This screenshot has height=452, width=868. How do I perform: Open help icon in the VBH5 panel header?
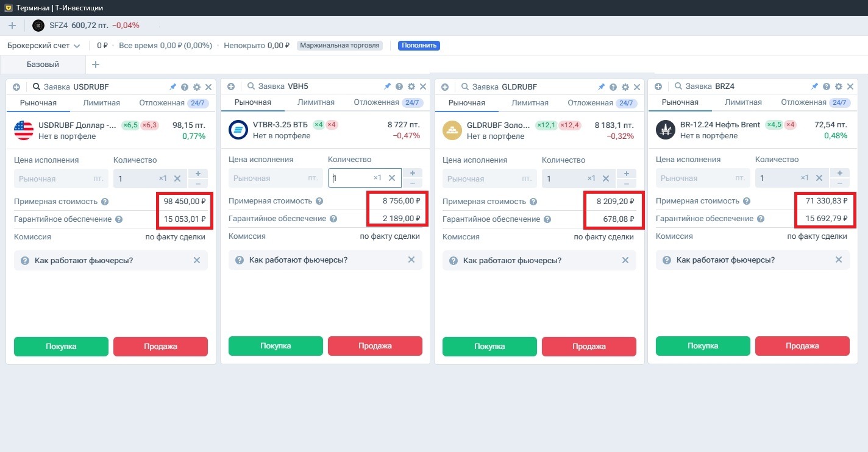point(399,87)
